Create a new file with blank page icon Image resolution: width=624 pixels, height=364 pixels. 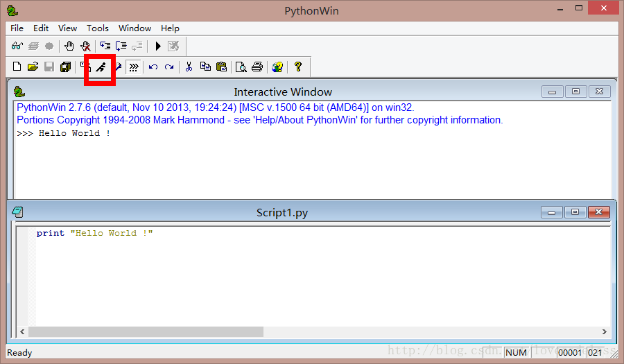[x=17, y=67]
